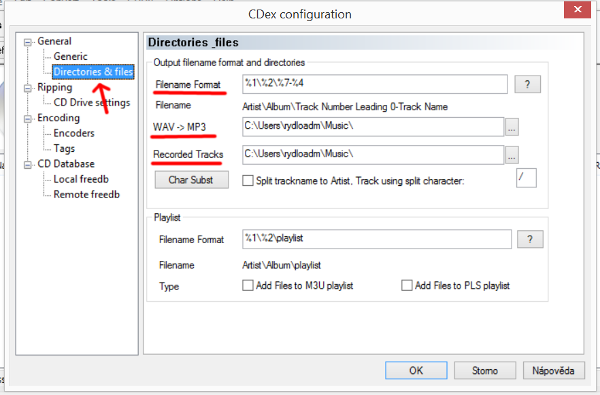
Task: Select Generic in the settings tree
Action: pos(70,57)
